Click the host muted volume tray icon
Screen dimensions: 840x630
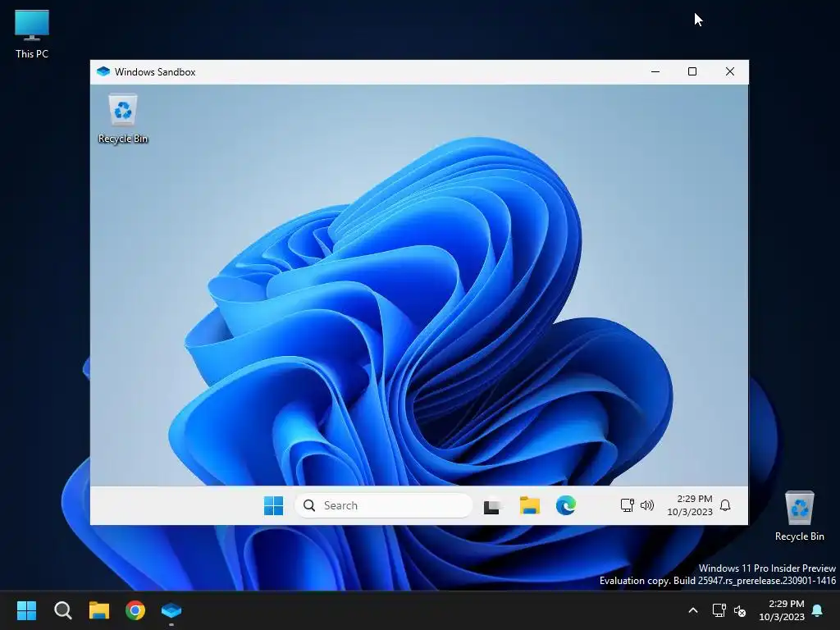pos(740,610)
